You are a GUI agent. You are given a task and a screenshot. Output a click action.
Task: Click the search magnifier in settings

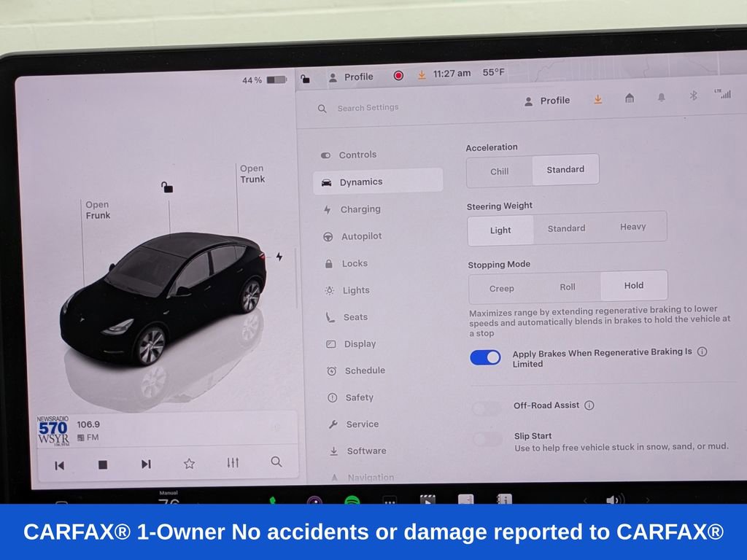(x=322, y=109)
